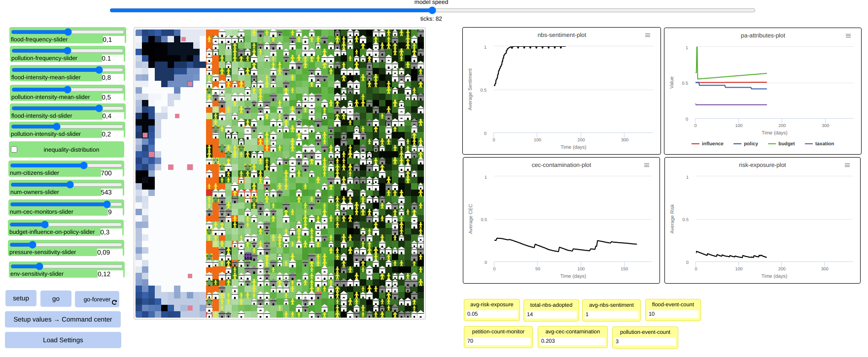Open the cec-contamination-plot hamburger menu
The image size is (868, 357).
point(647,165)
